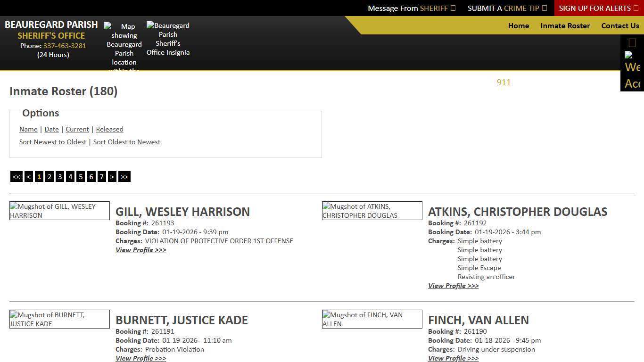Open the Contact Us page
Viewport: 644px width, 362px height.
620,25
